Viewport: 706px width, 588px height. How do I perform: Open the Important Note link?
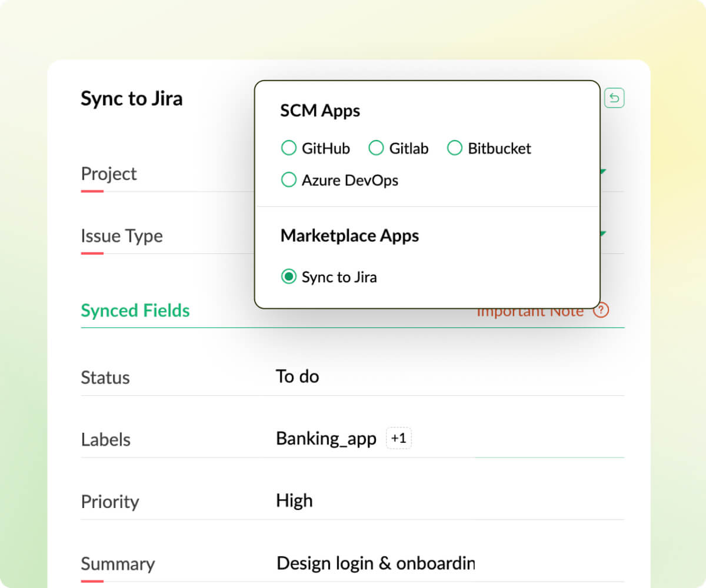coord(529,312)
